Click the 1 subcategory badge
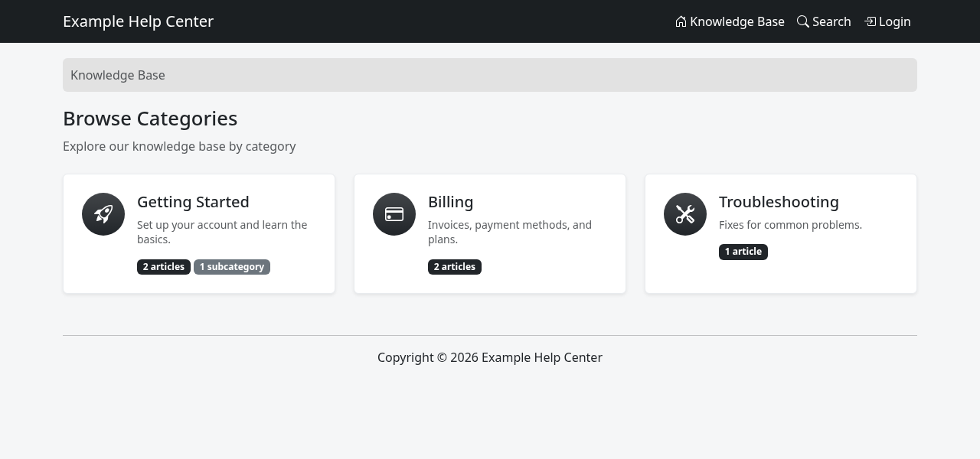Image resolution: width=980 pixels, height=459 pixels. coord(232,267)
